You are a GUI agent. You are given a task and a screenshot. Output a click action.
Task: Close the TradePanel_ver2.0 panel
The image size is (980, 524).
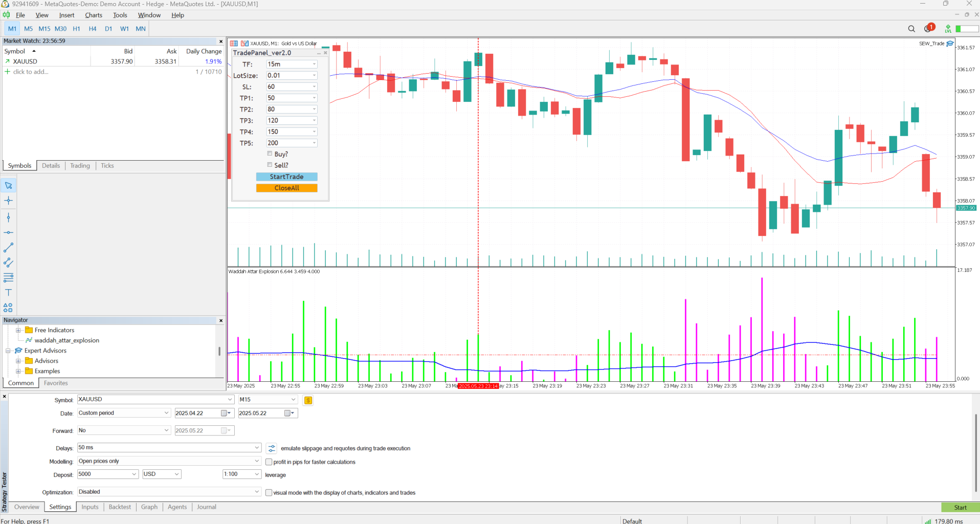[325, 53]
